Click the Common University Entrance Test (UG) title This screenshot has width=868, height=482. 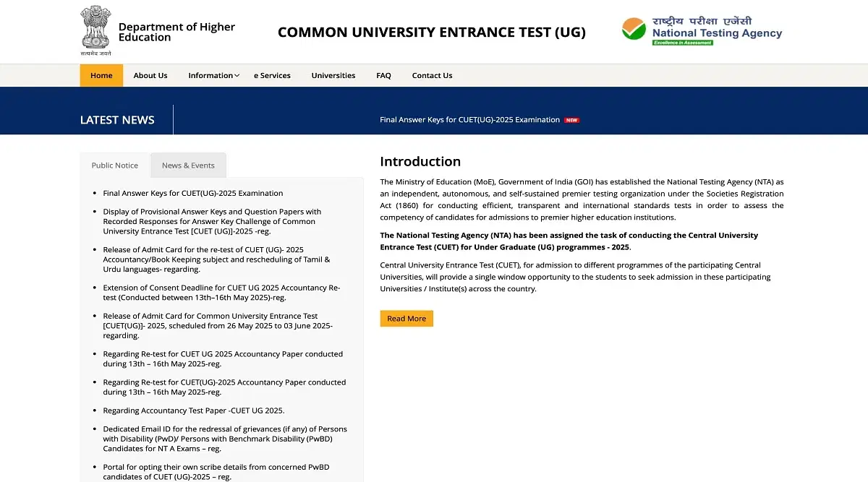[x=432, y=33]
